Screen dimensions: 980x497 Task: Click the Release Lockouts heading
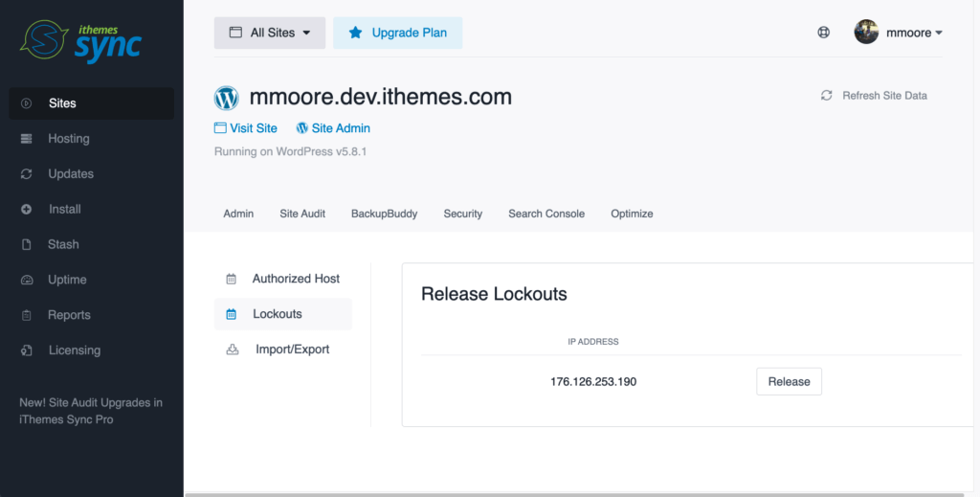494,294
